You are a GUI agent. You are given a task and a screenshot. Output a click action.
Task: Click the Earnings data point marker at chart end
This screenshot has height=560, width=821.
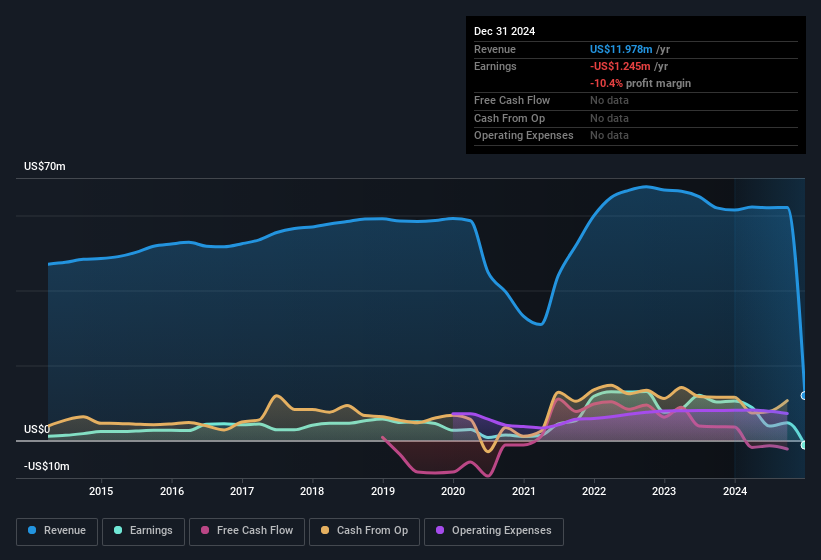804,445
